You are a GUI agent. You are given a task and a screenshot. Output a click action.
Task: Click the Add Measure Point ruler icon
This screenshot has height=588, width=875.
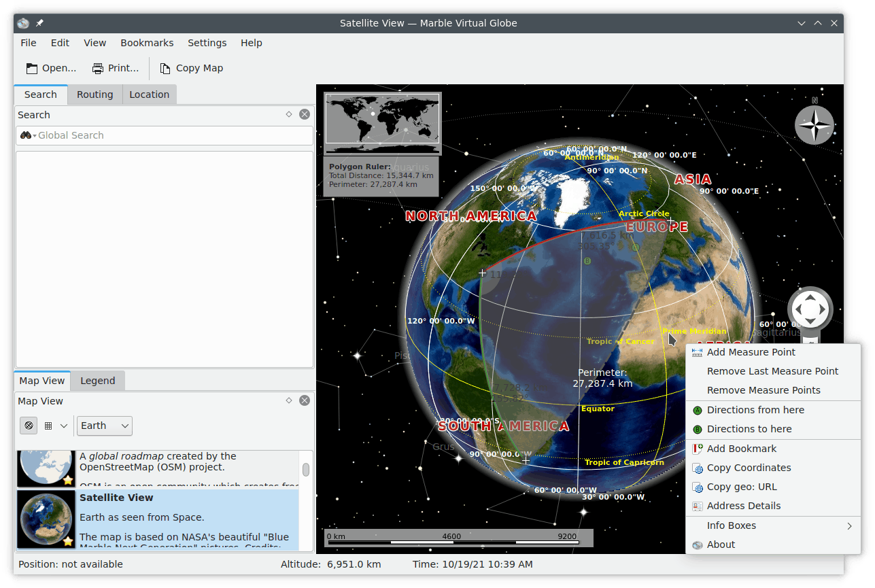[x=697, y=352]
